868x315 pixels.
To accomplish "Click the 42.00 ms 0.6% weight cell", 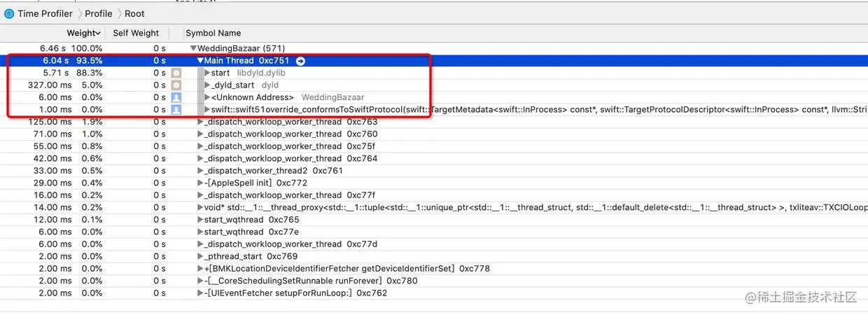I will pos(67,159).
